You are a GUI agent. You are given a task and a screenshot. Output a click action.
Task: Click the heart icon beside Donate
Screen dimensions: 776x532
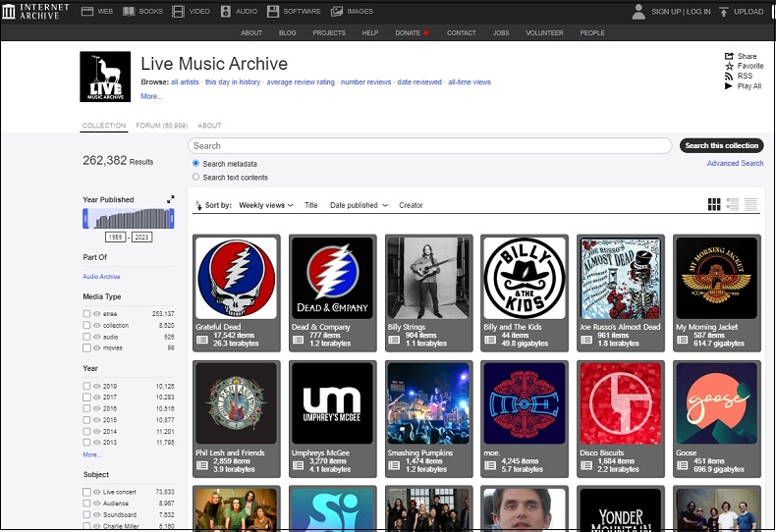coord(426,33)
